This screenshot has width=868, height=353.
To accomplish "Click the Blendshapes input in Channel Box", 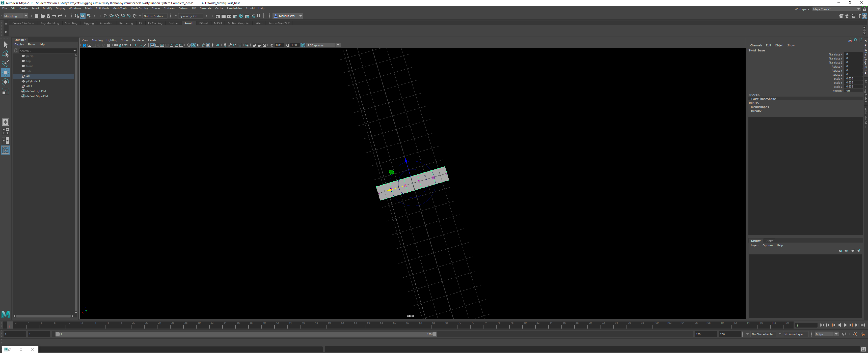I will click(759, 107).
